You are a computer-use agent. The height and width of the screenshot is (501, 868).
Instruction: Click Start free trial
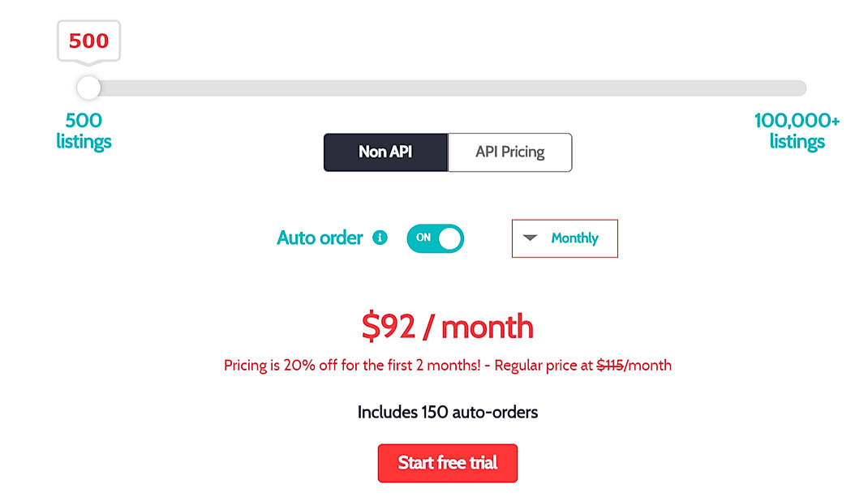[x=447, y=463]
